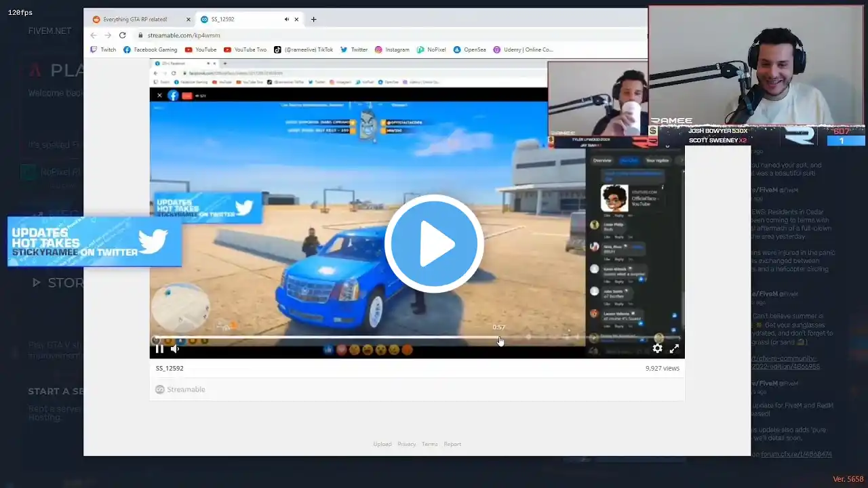The width and height of the screenshot is (868, 488).
Task: Go back in browser history
Action: pyautogui.click(x=94, y=35)
